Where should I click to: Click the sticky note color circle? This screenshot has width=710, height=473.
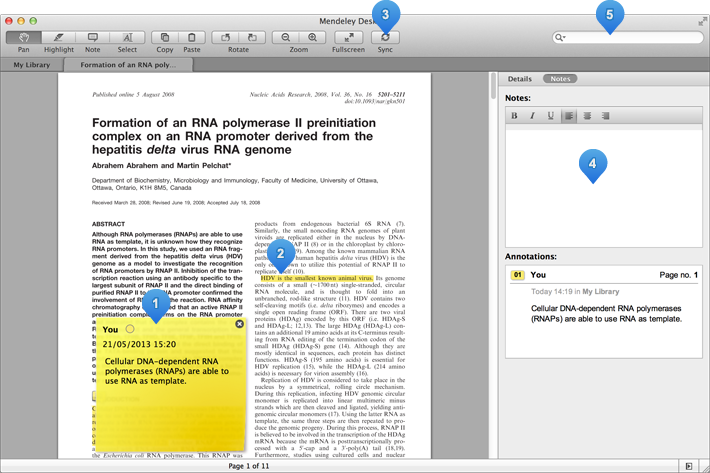point(130,329)
